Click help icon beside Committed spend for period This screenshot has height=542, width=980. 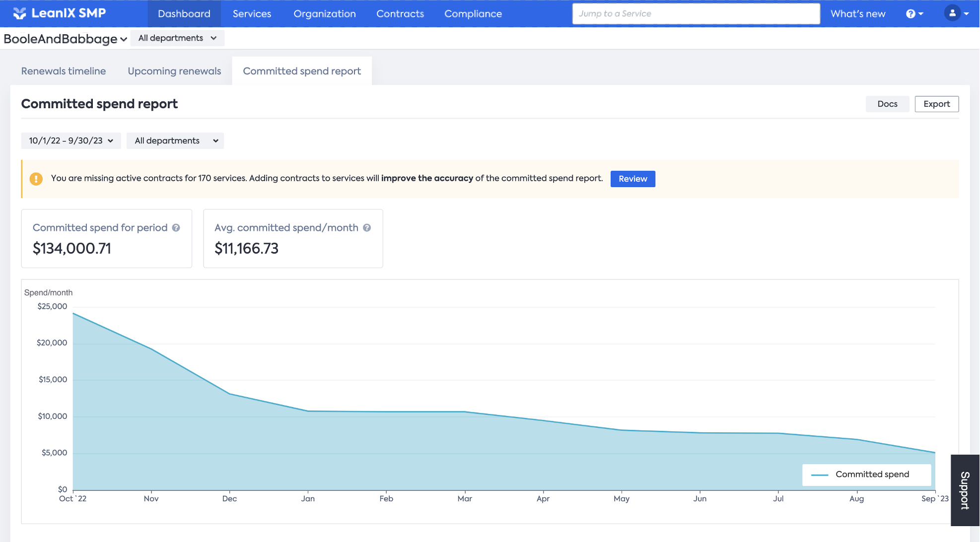pos(176,228)
